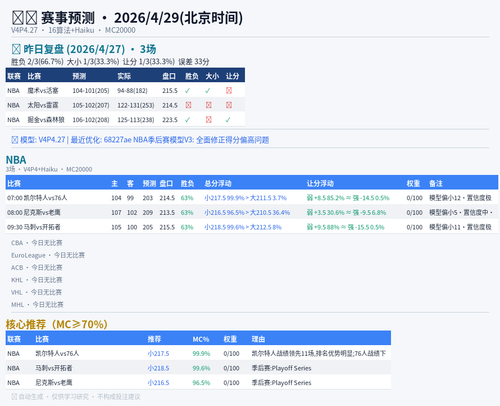Click 小216.5 96.5% > 大210.5 36.4% cell
Screen dimensions: 500x406
click(247, 213)
